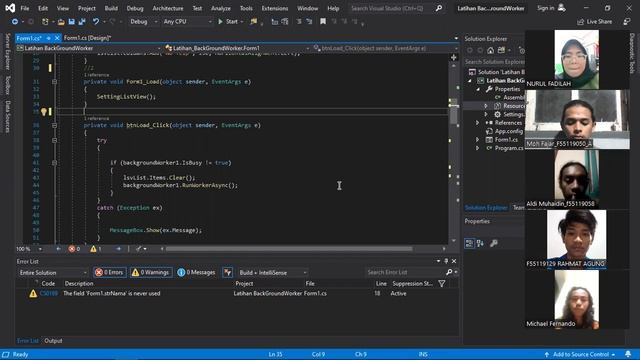The width and height of the screenshot is (640, 360).
Task: Open the Any CPU platform dropdown
Action: click(187, 22)
